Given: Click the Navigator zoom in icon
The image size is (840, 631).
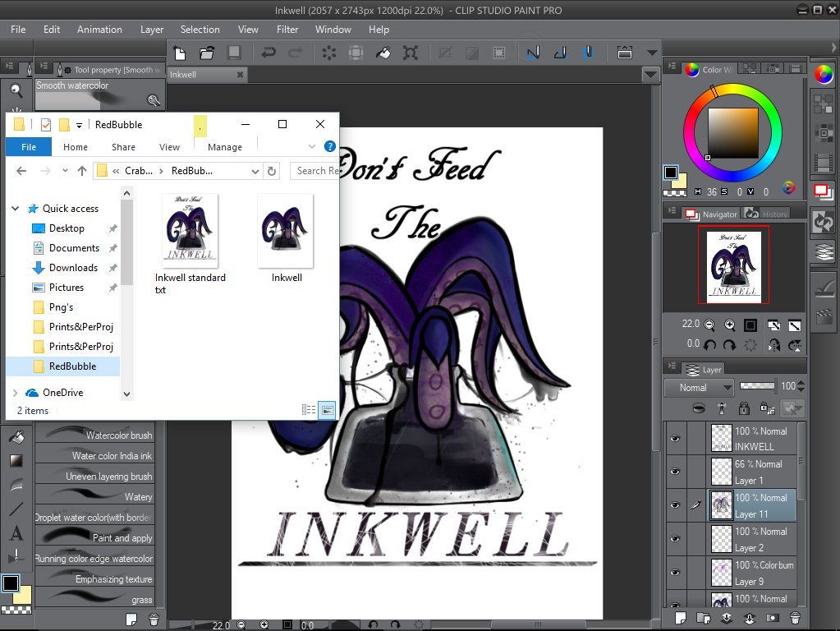Looking at the screenshot, I should [x=730, y=325].
